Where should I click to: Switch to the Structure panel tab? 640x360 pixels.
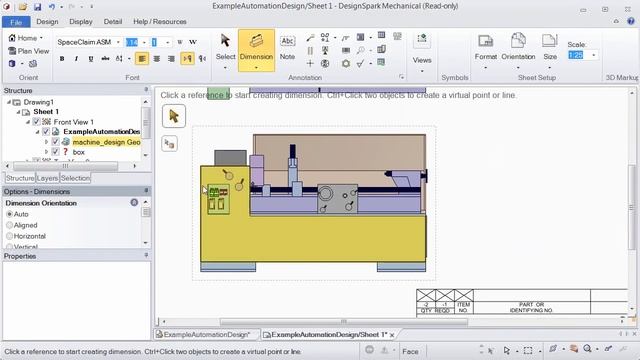click(20, 178)
